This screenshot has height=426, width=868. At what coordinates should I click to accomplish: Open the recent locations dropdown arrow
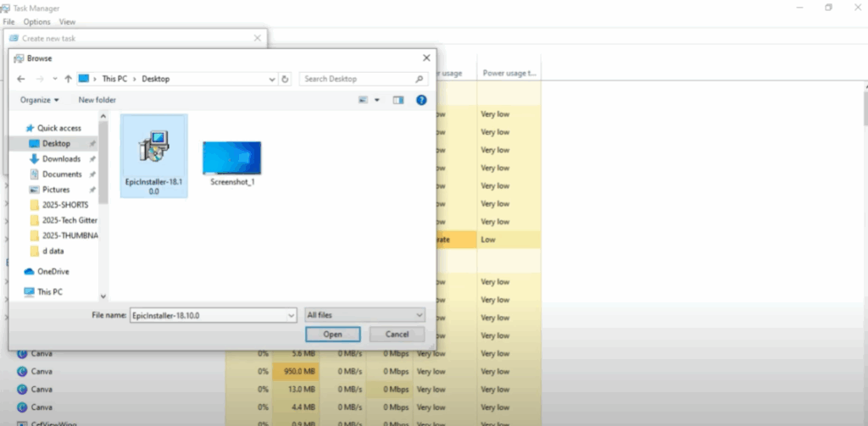point(55,79)
